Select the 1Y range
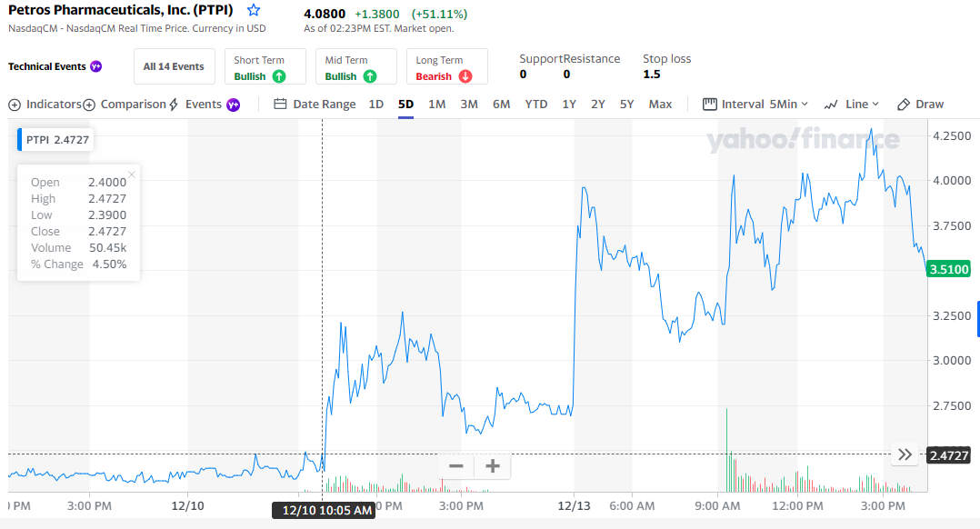The width and height of the screenshot is (980, 529). tap(569, 105)
